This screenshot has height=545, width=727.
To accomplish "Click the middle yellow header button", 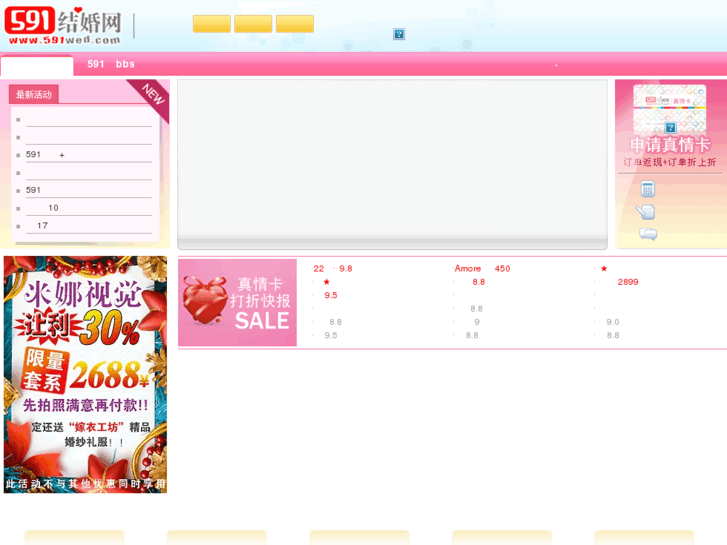I will click(253, 24).
